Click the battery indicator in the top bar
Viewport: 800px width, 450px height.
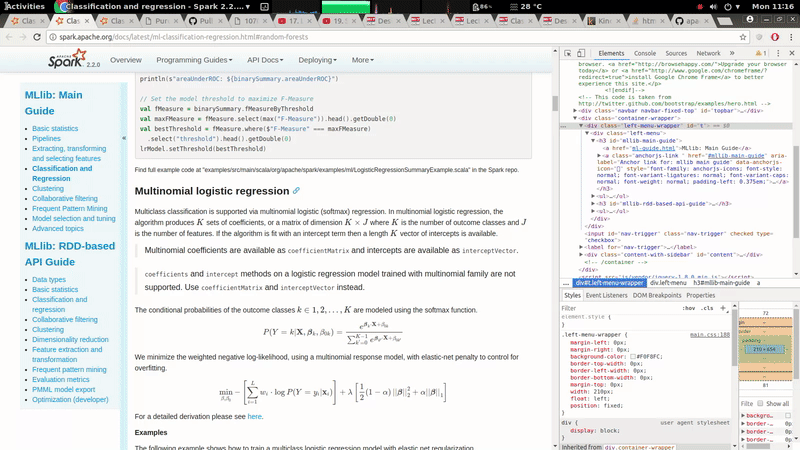pyautogui.click(x=482, y=7)
